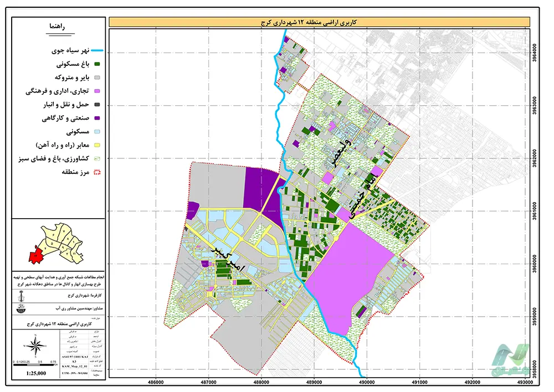Click the red dashed district boundary legend symbol
The width and height of the screenshot is (554, 392).
[x=97, y=173]
